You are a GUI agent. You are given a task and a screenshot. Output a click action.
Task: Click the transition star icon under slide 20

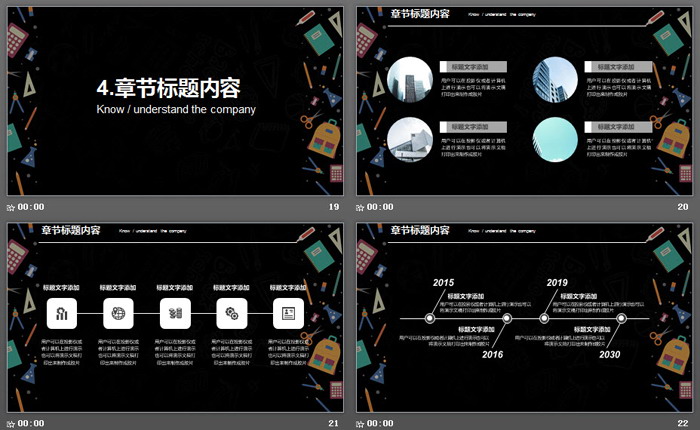coord(360,207)
